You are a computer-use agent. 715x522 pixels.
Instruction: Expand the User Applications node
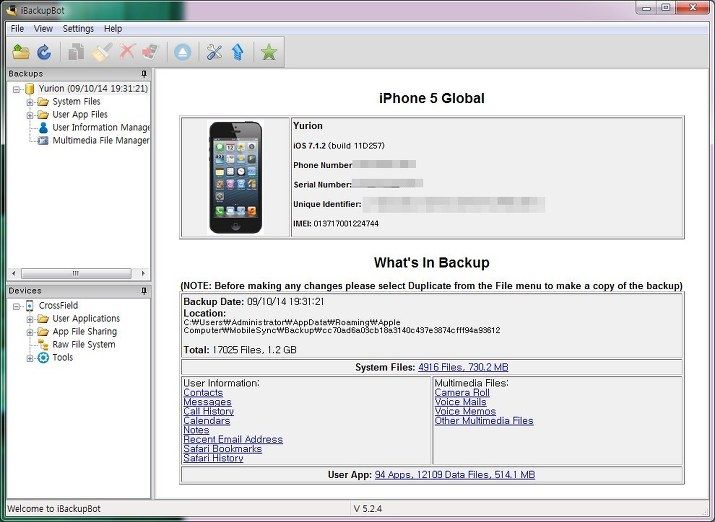coord(30,319)
